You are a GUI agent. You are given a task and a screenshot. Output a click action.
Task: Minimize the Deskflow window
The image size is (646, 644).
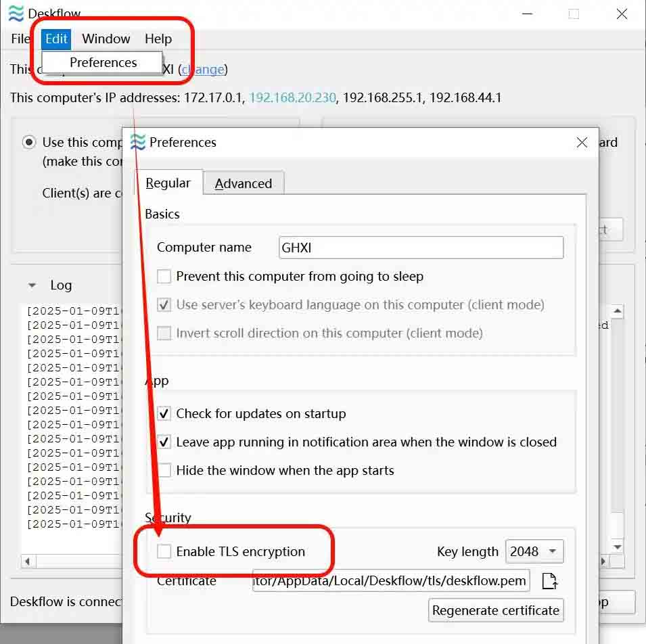coord(528,14)
